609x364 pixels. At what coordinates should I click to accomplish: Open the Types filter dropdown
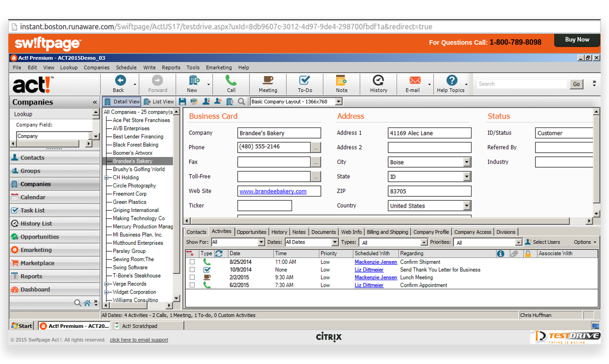point(424,243)
